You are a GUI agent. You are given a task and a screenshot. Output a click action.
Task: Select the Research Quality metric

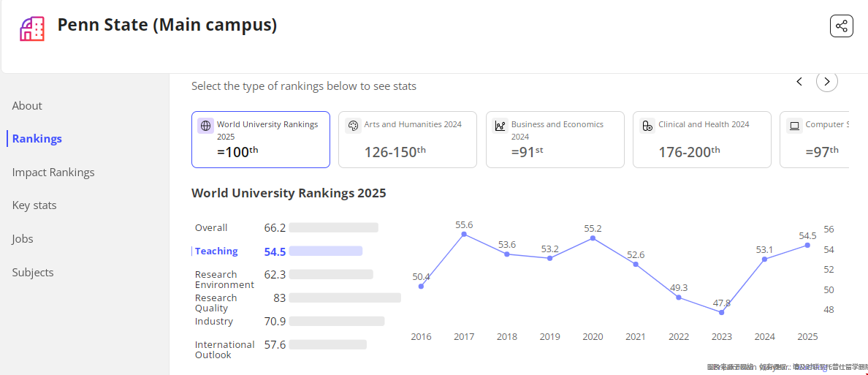216,303
